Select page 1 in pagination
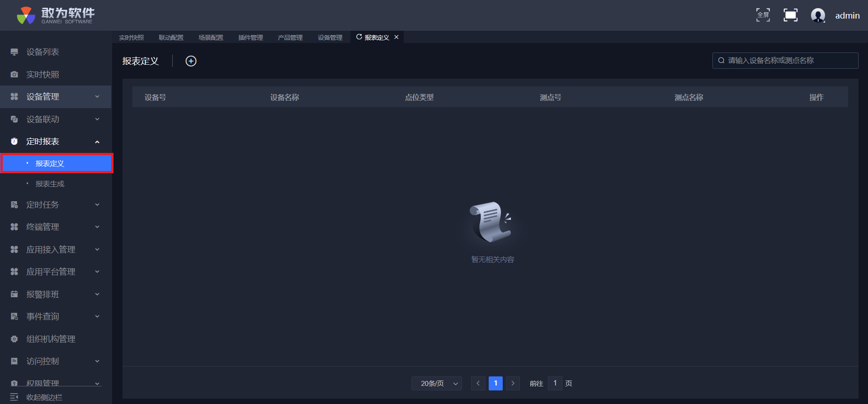This screenshot has width=868, height=404. [495, 383]
